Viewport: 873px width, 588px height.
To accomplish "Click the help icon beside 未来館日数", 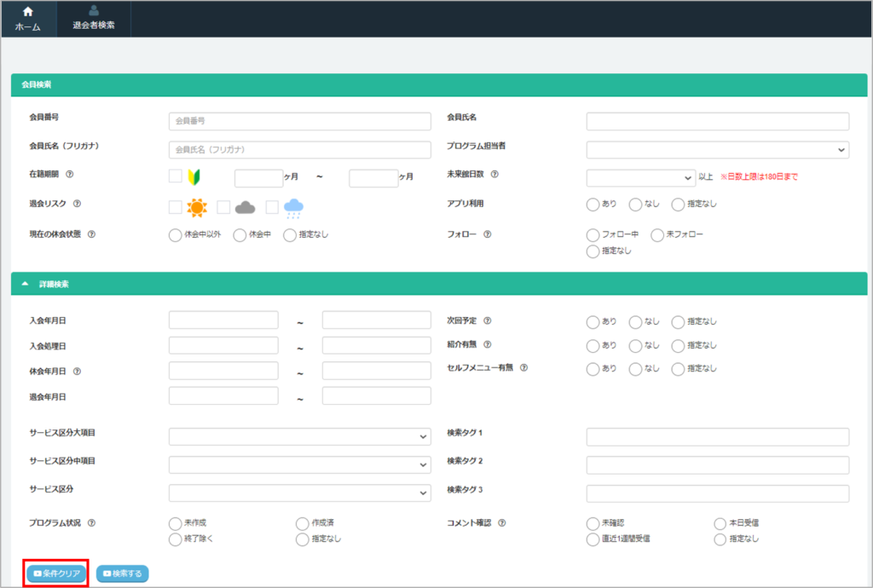I will (x=494, y=175).
